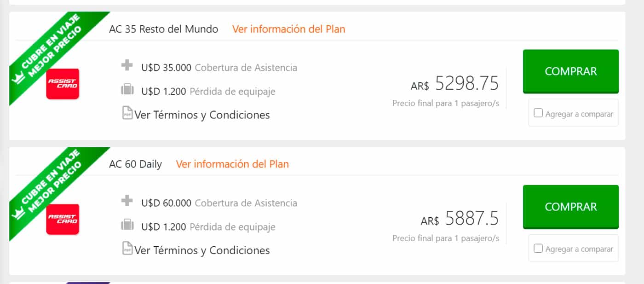Check Agregar a comparar for AC 60 Daily
Viewport: 644px width, 284px height.
coord(538,249)
